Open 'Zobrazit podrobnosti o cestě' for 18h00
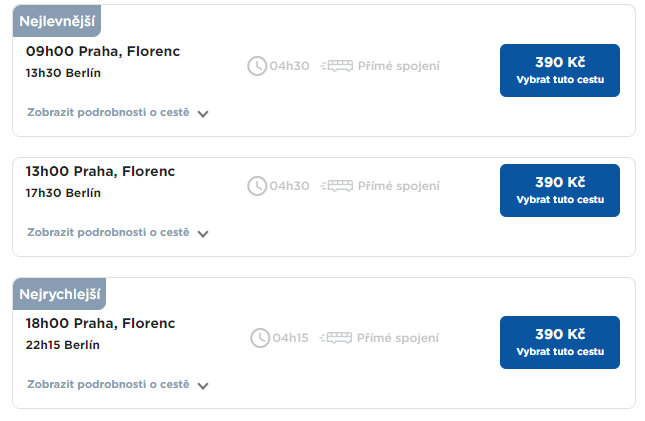Image resolution: width=645 pixels, height=421 pixels. tap(108, 384)
